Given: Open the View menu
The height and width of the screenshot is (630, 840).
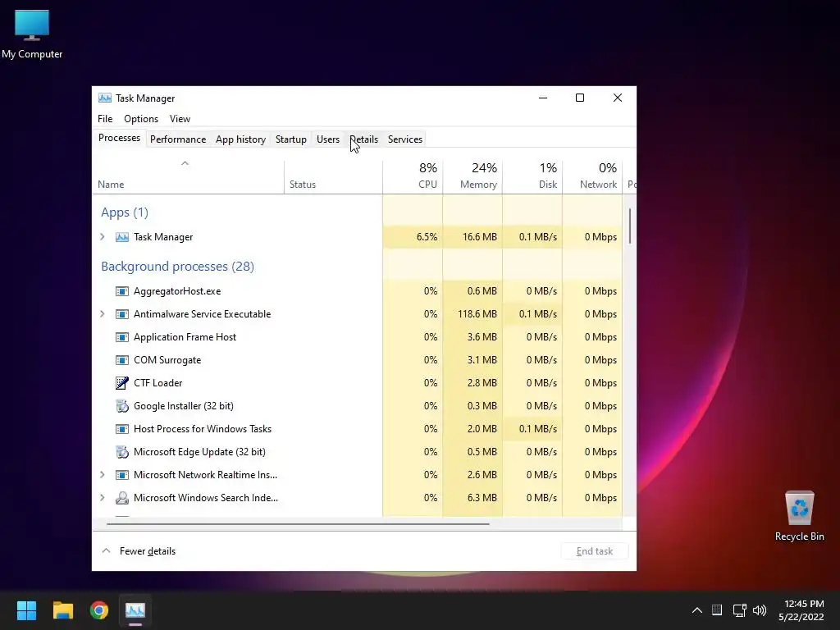Looking at the screenshot, I should [180, 119].
